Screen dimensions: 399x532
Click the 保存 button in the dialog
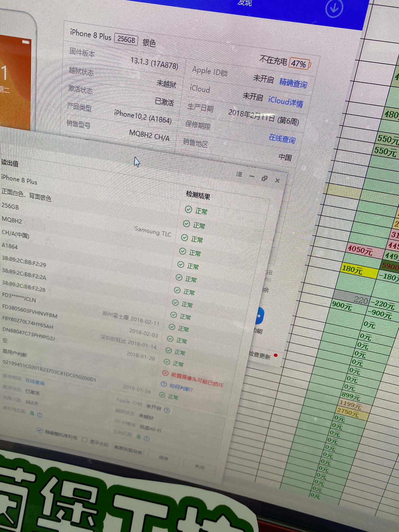[164, 458]
